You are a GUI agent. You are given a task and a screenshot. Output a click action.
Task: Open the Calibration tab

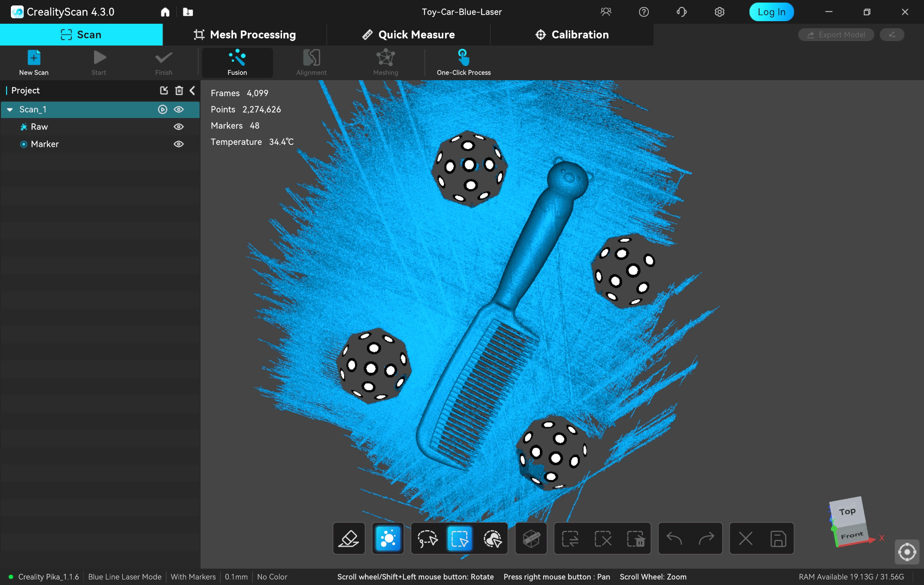(572, 35)
